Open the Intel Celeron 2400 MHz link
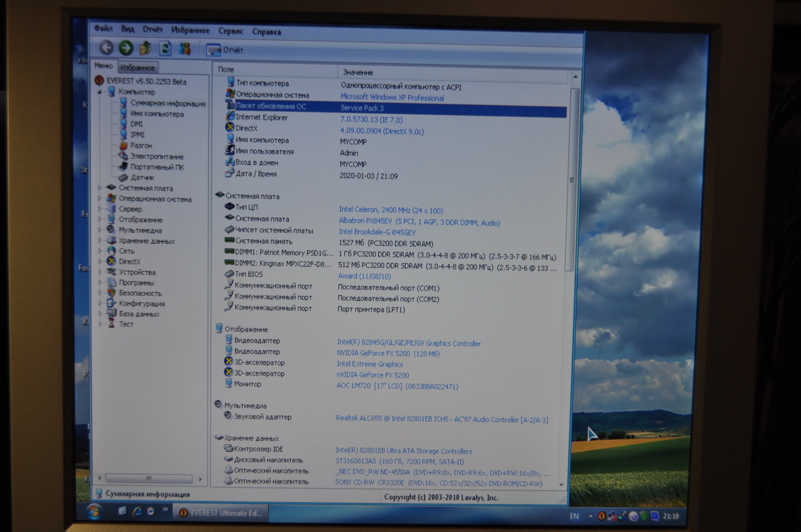Screen dimensions: 801x532 pos(391,210)
